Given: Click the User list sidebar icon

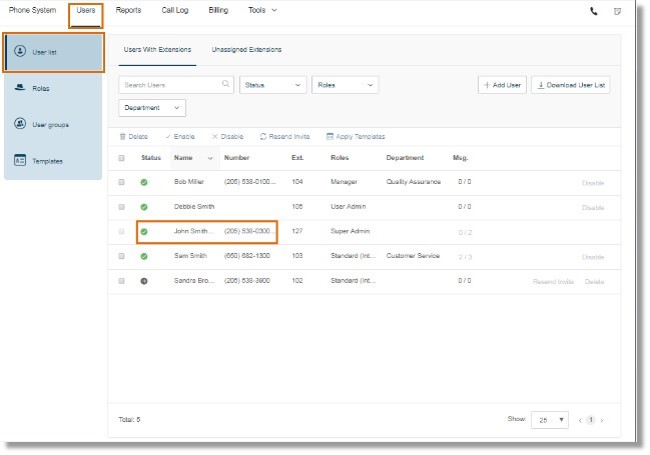Looking at the screenshot, I should point(20,51).
